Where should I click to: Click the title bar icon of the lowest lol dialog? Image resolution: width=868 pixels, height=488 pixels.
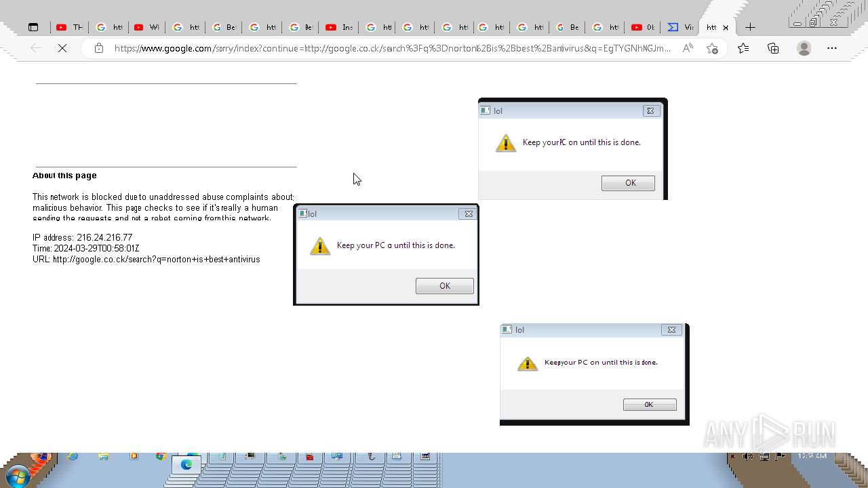[507, 329]
